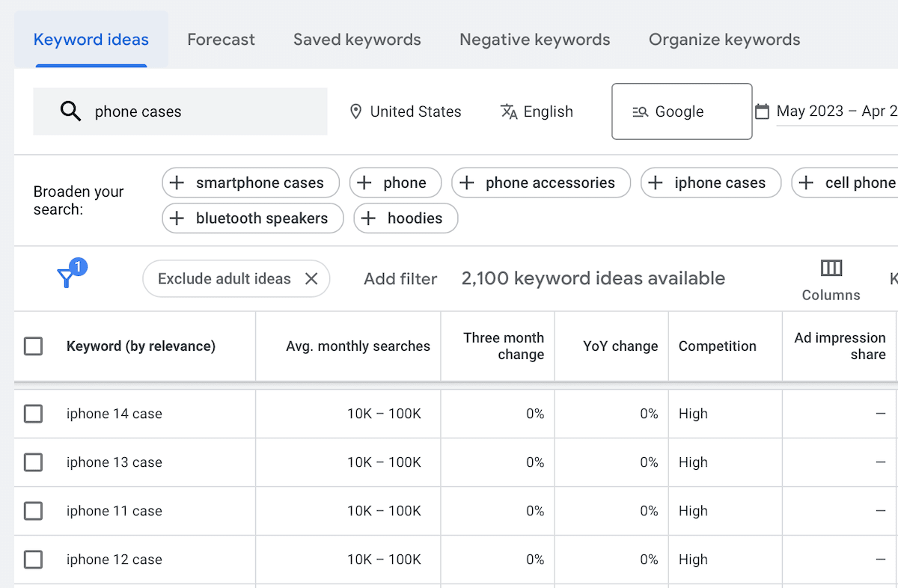Click plus icon on phone chip
898x588 pixels.
tap(364, 183)
